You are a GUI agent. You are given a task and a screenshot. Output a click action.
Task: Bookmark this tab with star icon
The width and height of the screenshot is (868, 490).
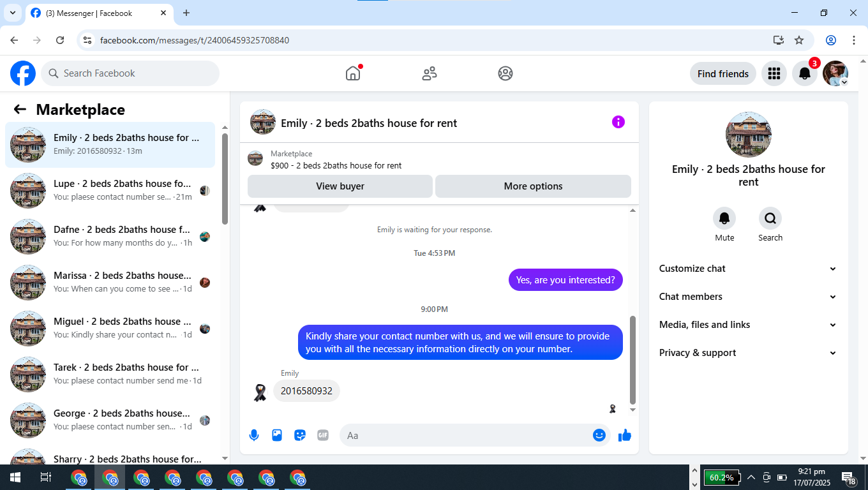(x=799, y=40)
